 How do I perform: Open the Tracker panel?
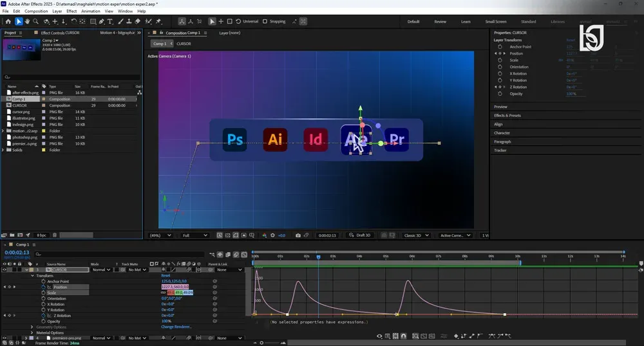(500, 150)
